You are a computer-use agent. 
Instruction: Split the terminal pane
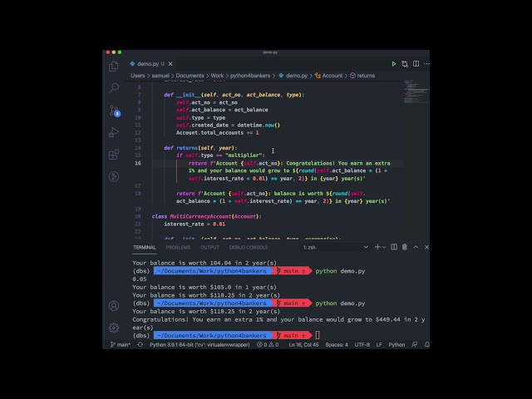394,247
